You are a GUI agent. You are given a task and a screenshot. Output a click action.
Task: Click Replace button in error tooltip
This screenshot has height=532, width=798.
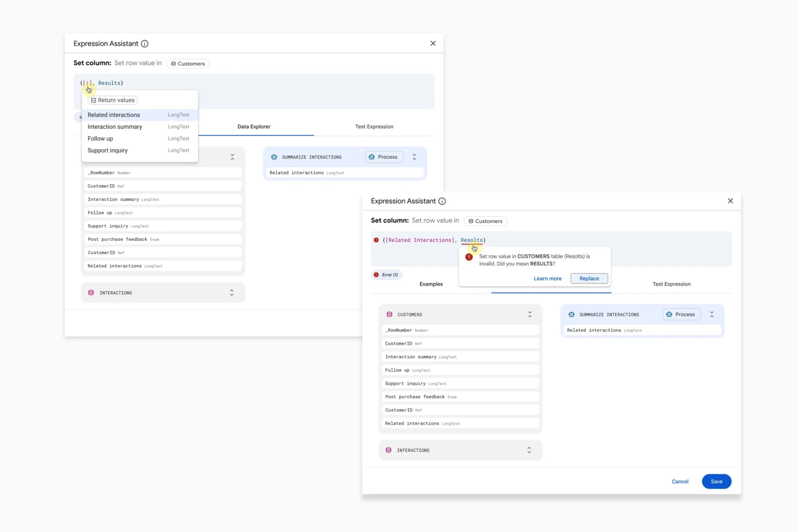coord(589,278)
